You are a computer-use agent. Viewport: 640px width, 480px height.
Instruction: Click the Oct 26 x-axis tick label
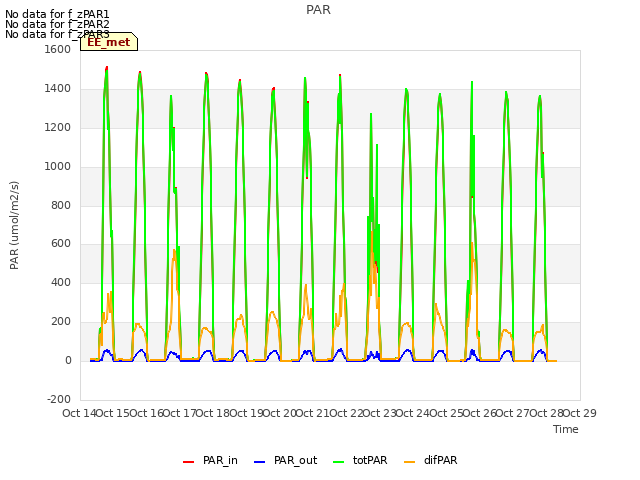[480, 413]
